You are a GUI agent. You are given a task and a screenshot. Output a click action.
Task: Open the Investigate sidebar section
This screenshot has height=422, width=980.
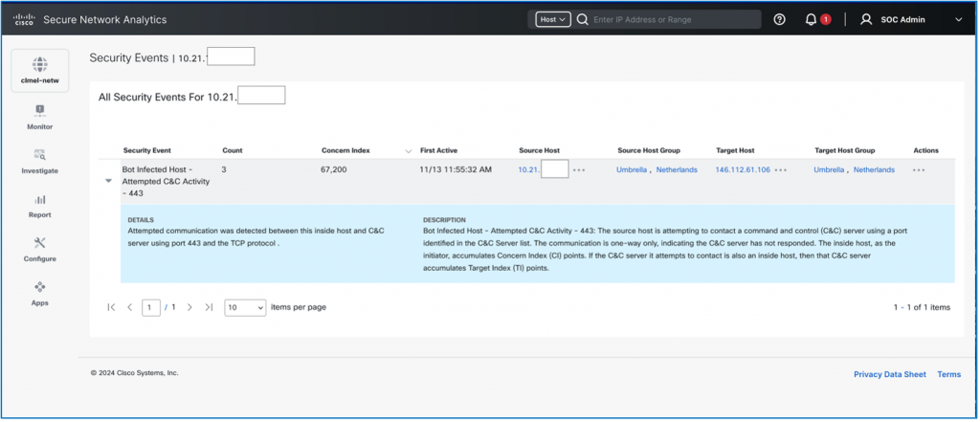[40, 161]
